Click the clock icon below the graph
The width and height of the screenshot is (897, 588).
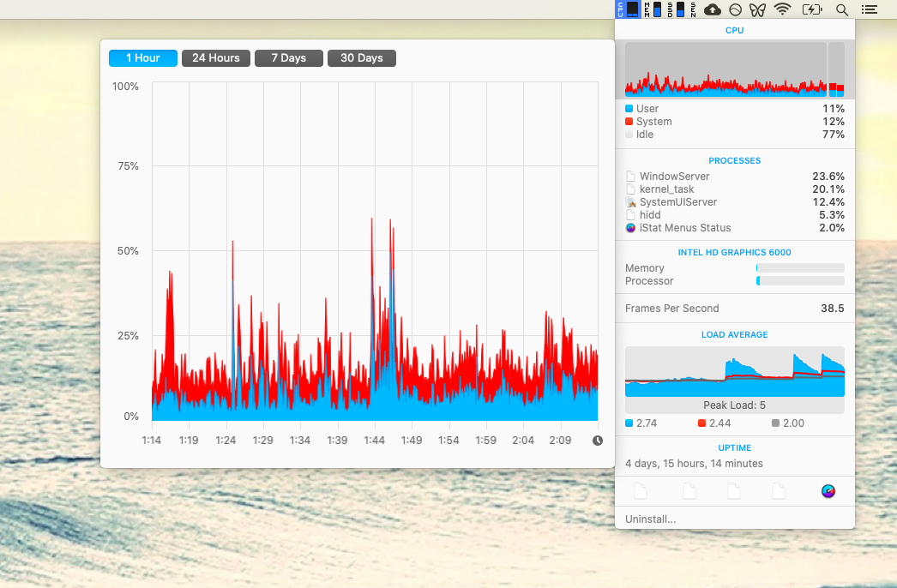pyautogui.click(x=596, y=440)
